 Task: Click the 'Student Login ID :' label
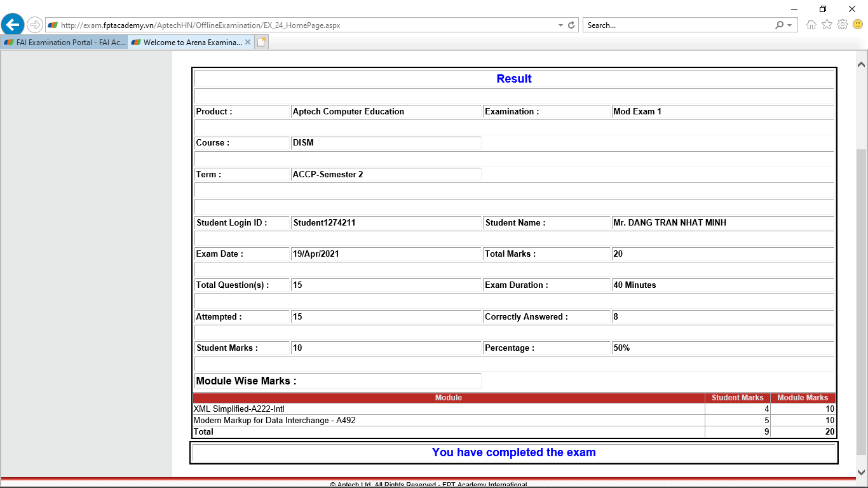pyautogui.click(x=232, y=222)
